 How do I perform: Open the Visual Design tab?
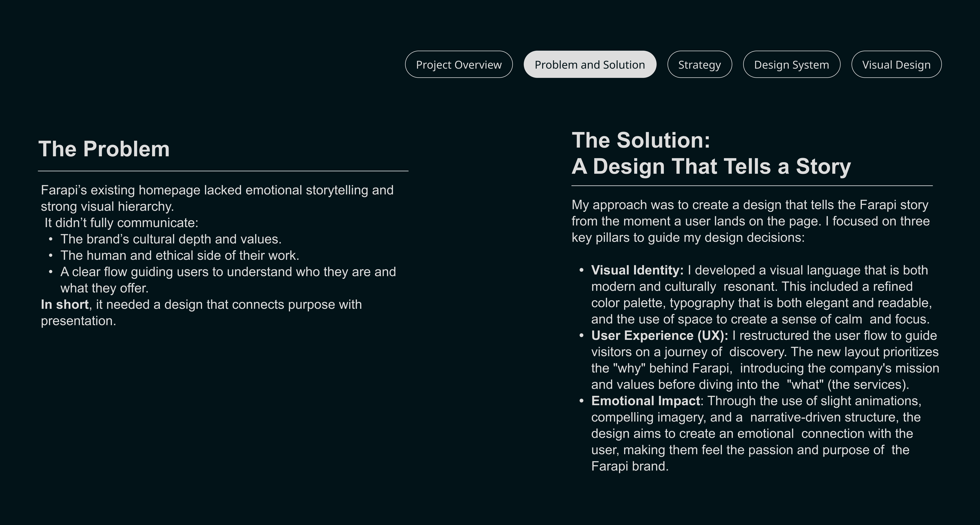tap(896, 65)
